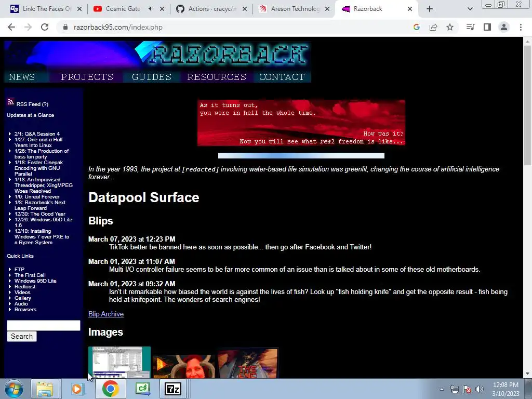Go back with the browser back arrow
The image size is (532, 399).
pyautogui.click(x=11, y=27)
